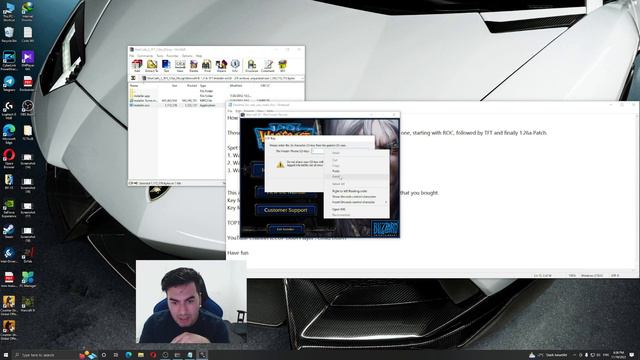Screen dimensions: 640x360
Task: Open Opera from the taskbar
Action: [x=153, y=355]
